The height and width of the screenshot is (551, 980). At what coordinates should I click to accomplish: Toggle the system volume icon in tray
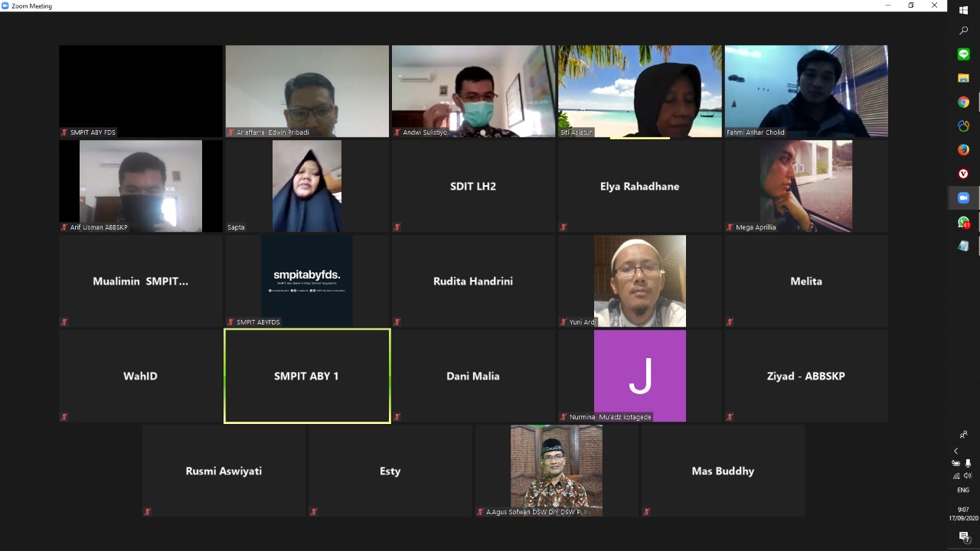pos(968,476)
